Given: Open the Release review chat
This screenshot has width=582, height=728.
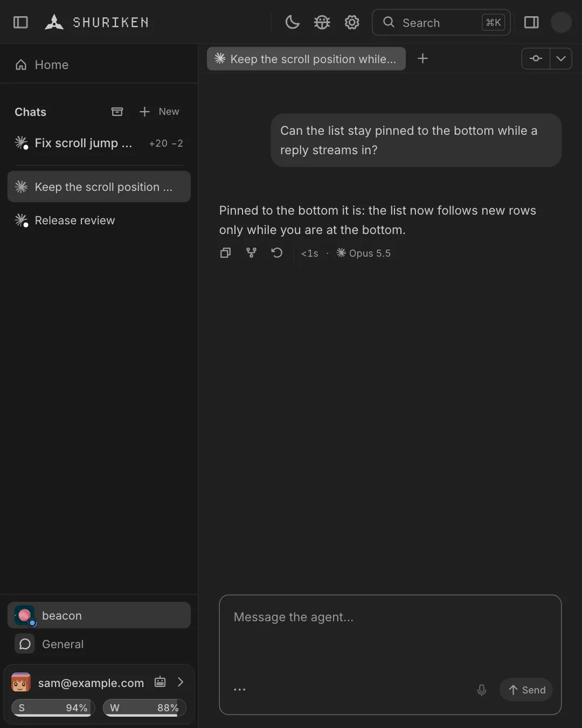Looking at the screenshot, I should coord(99,220).
